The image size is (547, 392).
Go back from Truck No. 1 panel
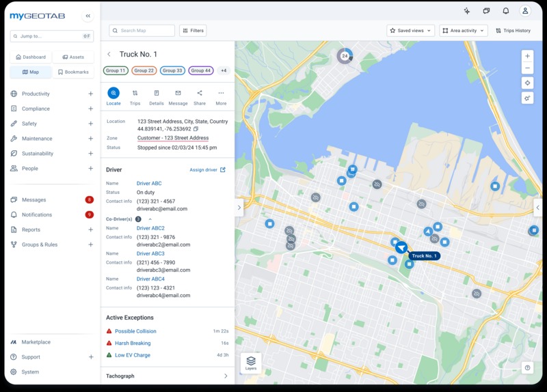(x=109, y=55)
